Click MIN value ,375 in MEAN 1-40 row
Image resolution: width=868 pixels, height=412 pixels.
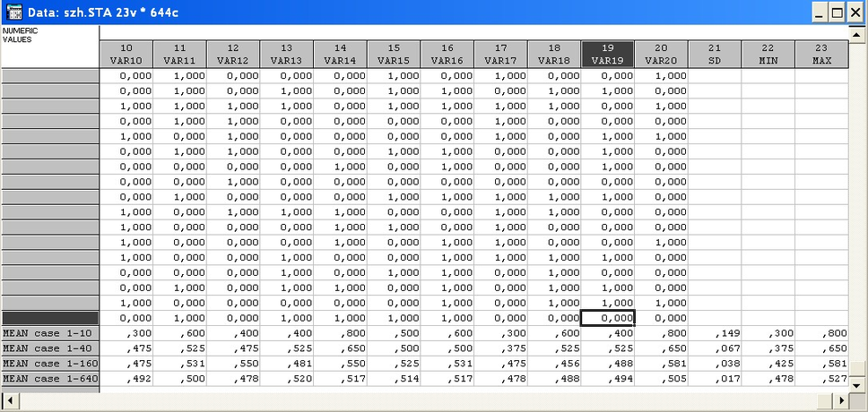[x=768, y=348]
